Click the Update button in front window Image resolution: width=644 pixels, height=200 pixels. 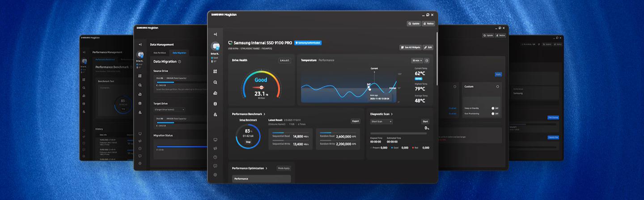414,24
